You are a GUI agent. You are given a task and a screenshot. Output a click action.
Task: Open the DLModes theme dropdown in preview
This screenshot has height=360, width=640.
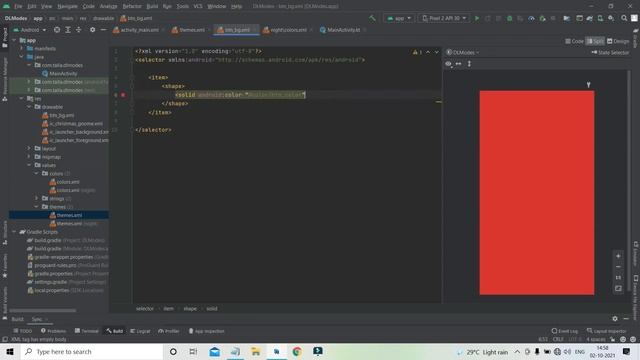click(x=463, y=52)
